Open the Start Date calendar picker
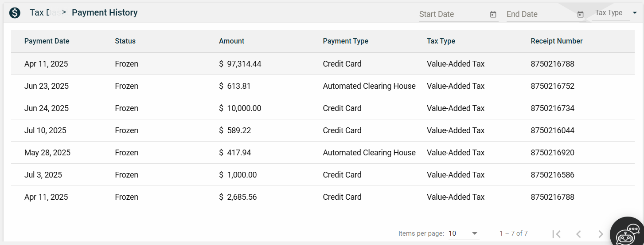The height and width of the screenshot is (245, 644). pos(493,15)
